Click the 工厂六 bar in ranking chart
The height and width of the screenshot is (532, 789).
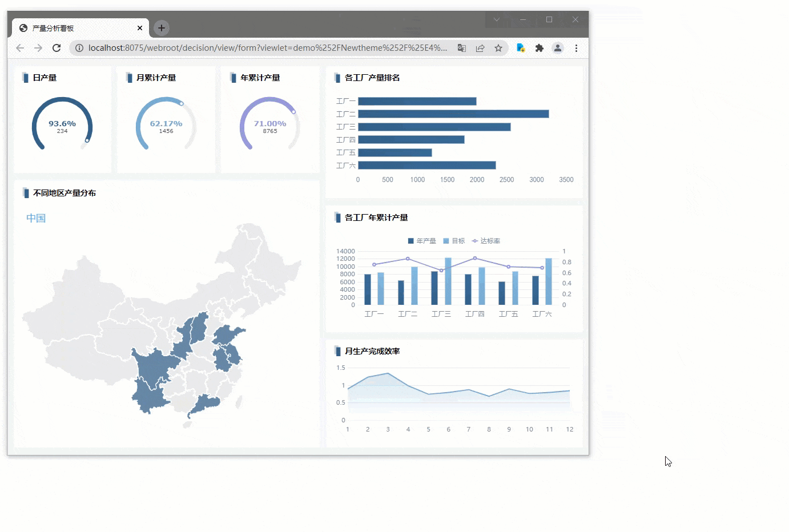pos(427,166)
